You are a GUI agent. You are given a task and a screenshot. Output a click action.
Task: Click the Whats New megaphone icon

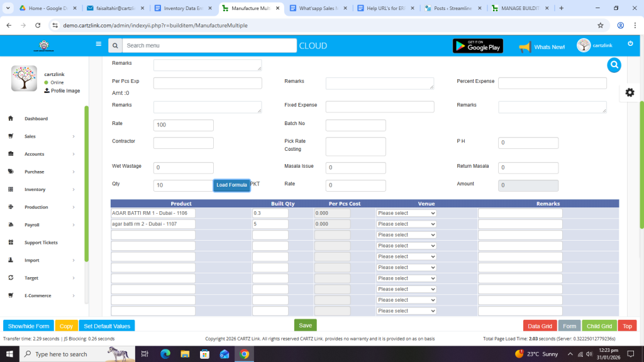[x=525, y=47]
